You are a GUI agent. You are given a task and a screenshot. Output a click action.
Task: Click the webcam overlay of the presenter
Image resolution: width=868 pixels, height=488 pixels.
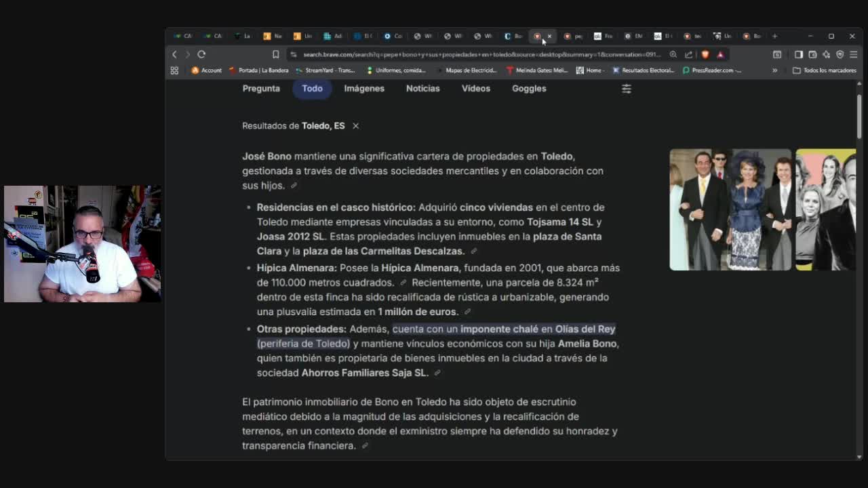[x=82, y=244]
